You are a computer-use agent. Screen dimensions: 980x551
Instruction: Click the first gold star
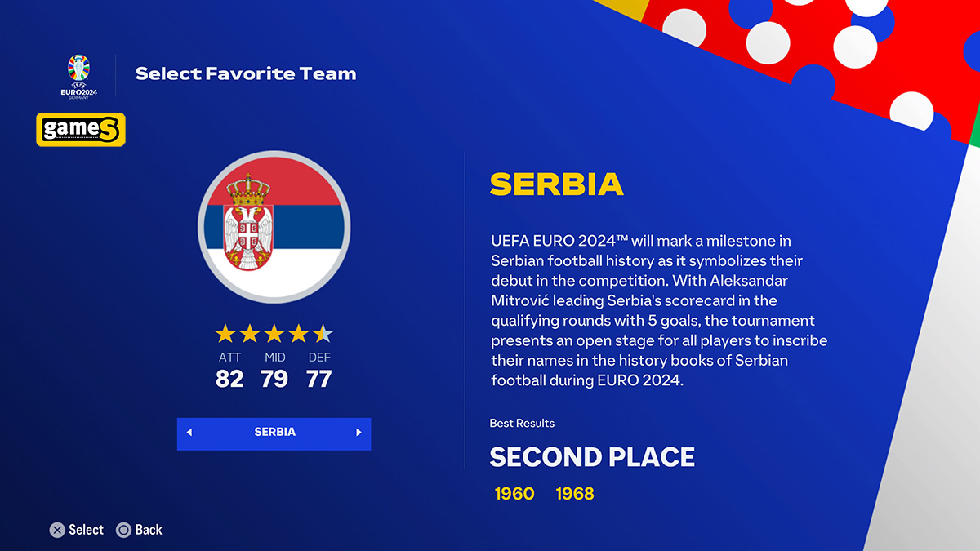click(x=225, y=333)
